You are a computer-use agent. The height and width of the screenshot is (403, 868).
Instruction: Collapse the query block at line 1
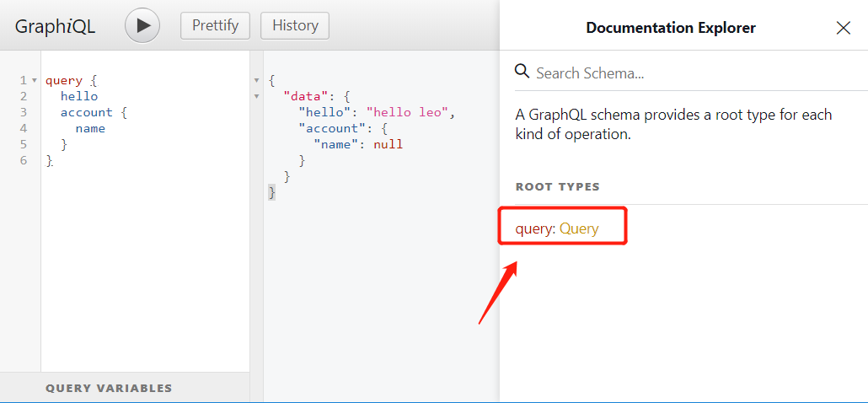tap(35, 81)
